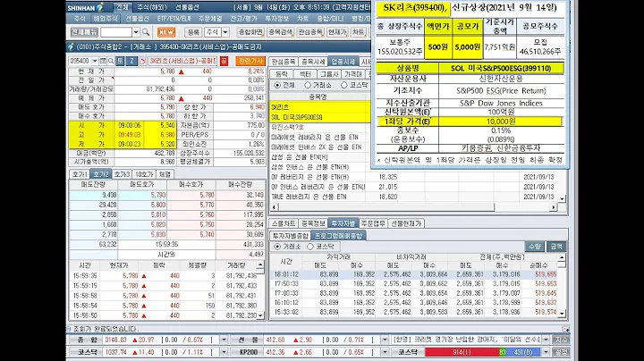Click the scroll-down arrow of the trade tick list

tap(260, 315)
